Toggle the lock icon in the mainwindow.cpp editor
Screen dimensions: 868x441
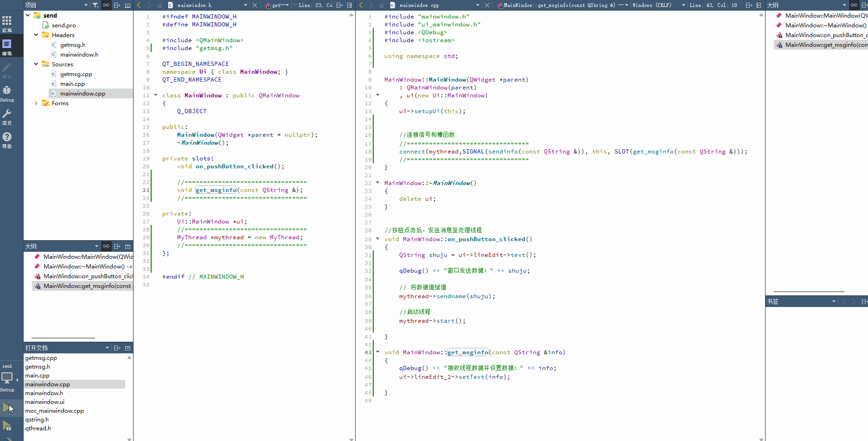pos(382,5)
